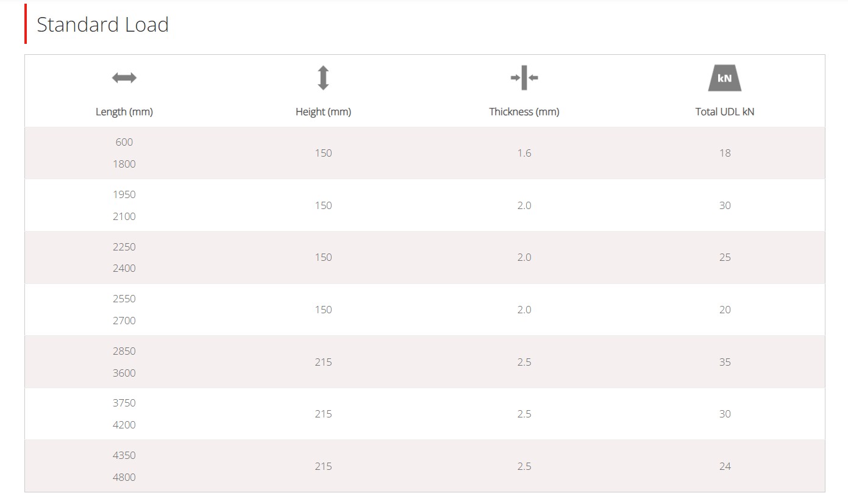
Task: Click the Thickness arrows icon
Action: coord(524,77)
